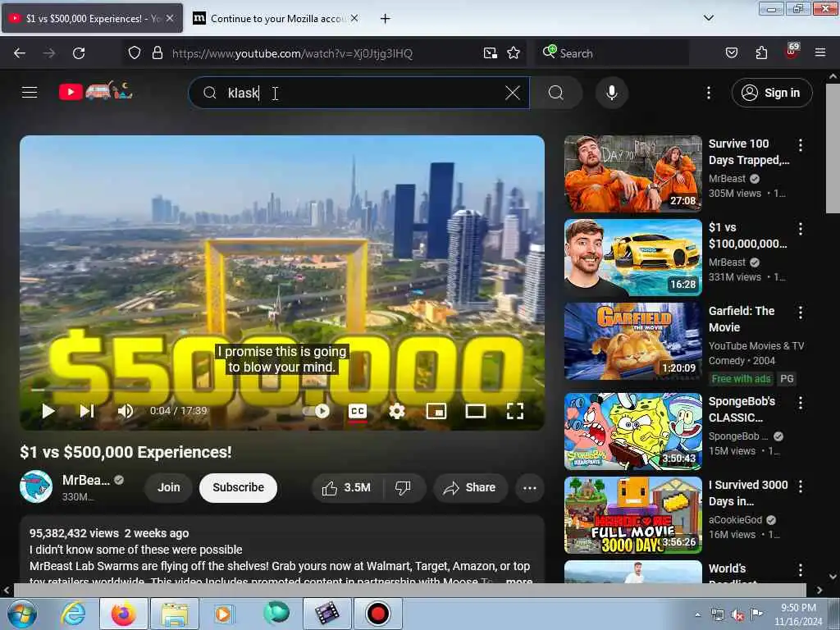This screenshot has height=630, width=840.
Task: Bookmark this page with the star
Action: pos(514,53)
